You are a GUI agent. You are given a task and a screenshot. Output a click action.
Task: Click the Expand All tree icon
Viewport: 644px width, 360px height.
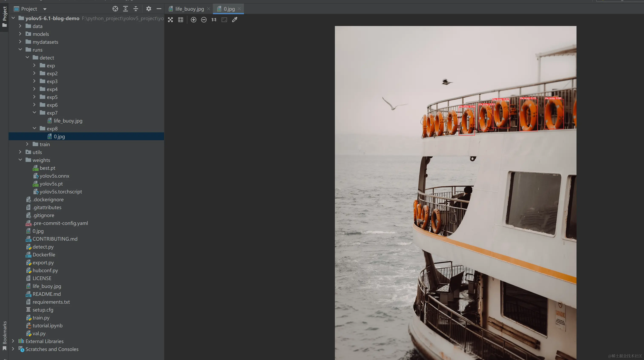point(125,9)
